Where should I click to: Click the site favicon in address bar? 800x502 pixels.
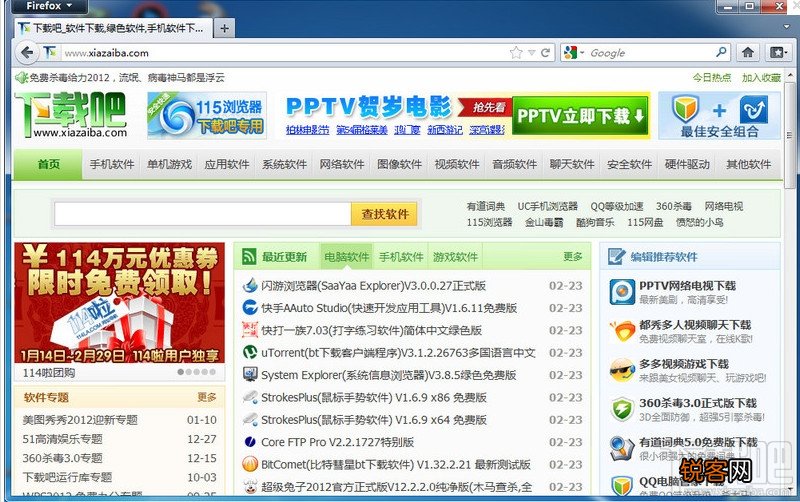pyautogui.click(x=49, y=52)
